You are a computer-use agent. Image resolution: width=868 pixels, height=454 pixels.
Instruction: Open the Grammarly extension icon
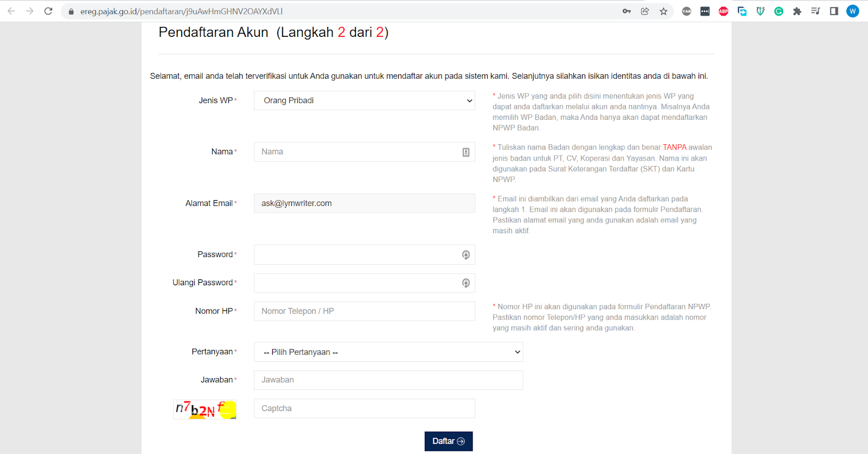pos(778,11)
